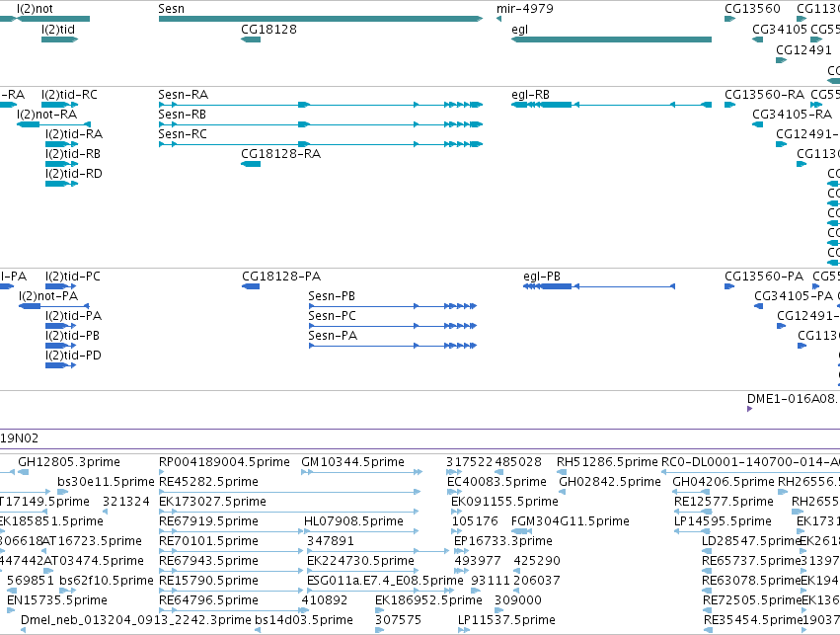Image resolution: width=840 pixels, height=635 pixels.
Task: Select the bs14d03.5prime EST
Action: [258, 631]
